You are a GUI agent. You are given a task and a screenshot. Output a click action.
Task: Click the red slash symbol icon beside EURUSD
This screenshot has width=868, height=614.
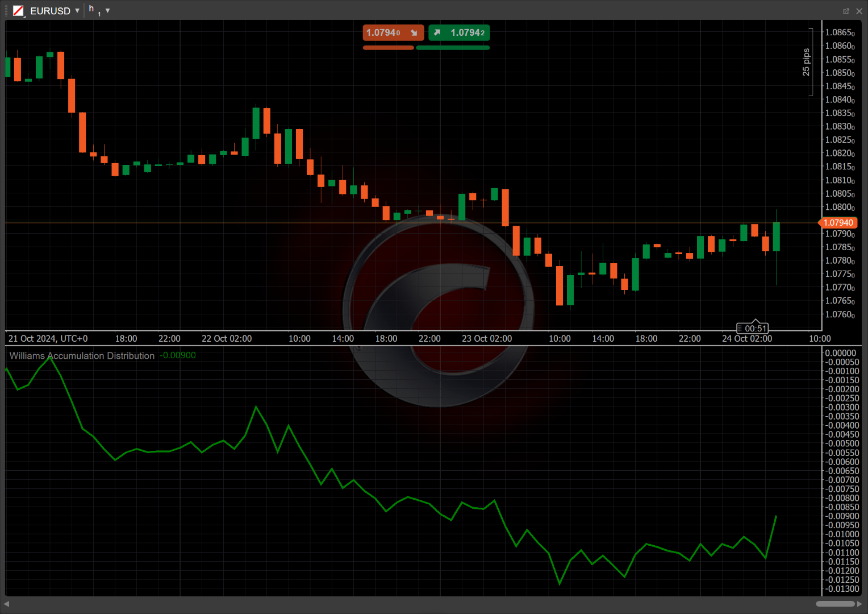(x=18, y=11)
